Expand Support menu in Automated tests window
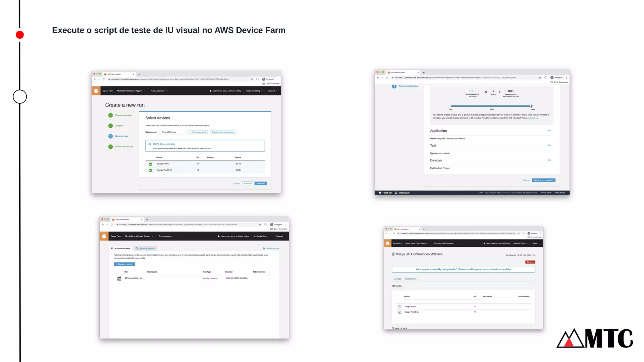The height and width of the screenshot is (362, 644). pos(281,236)
